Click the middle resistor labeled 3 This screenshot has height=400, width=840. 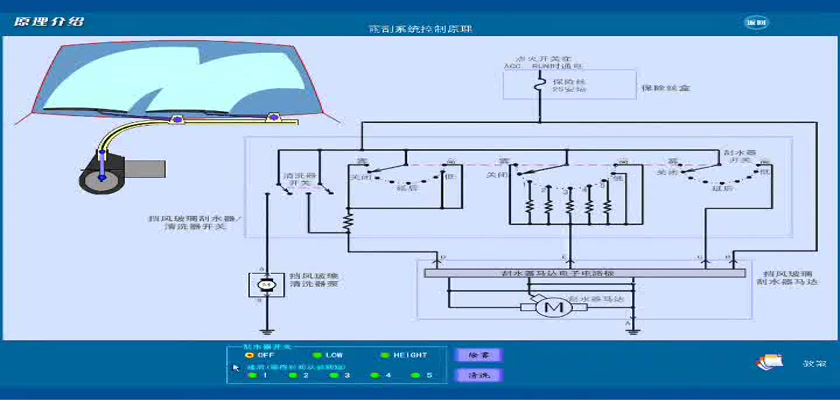[x=569, y=206]
